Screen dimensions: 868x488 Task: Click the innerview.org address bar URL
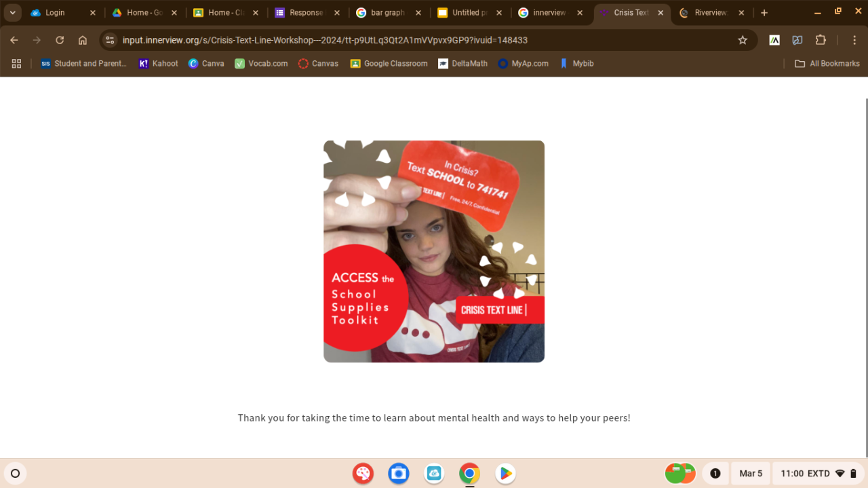point(325,40)
